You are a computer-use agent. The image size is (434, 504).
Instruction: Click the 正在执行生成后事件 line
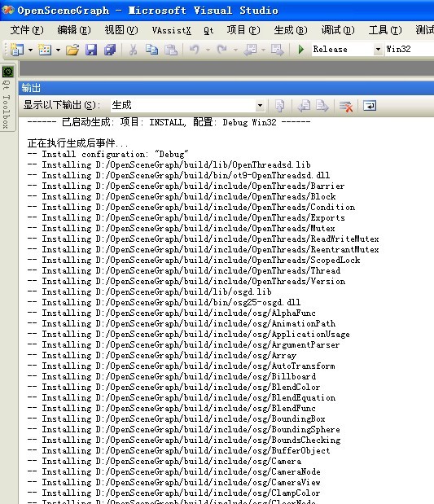tap(77, 143)
